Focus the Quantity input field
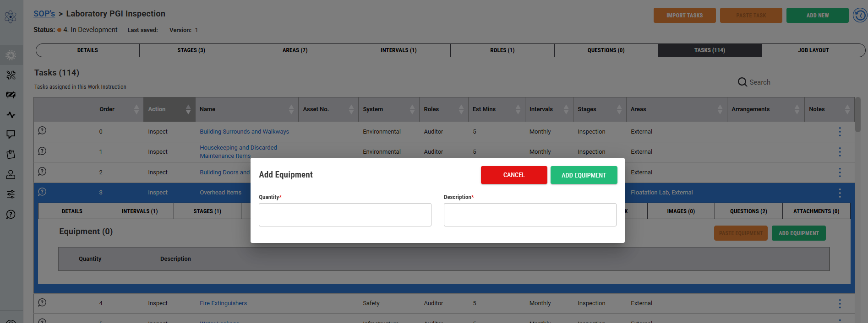 345,215
